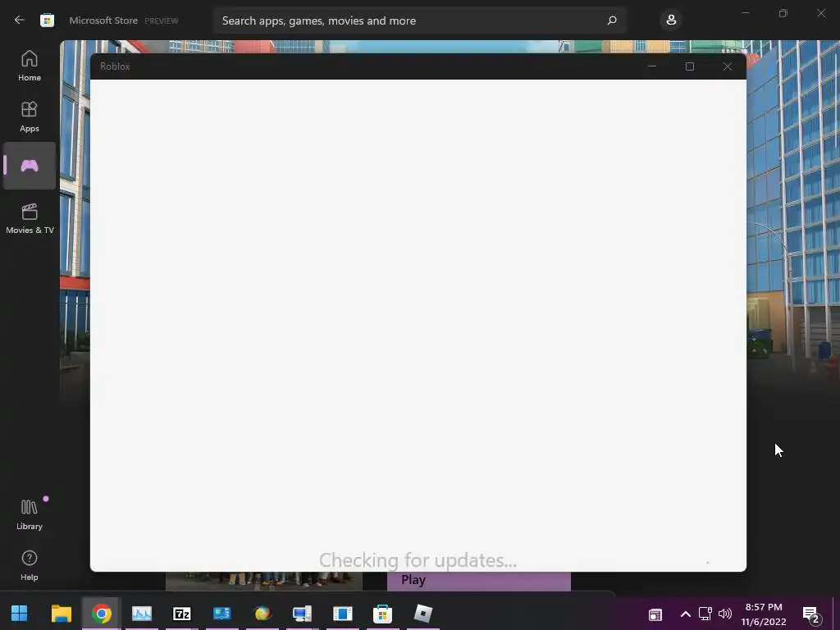Screen dimensions: 840x630
Task: Click the search magnifier icon
Action: [x=612, y=21]
